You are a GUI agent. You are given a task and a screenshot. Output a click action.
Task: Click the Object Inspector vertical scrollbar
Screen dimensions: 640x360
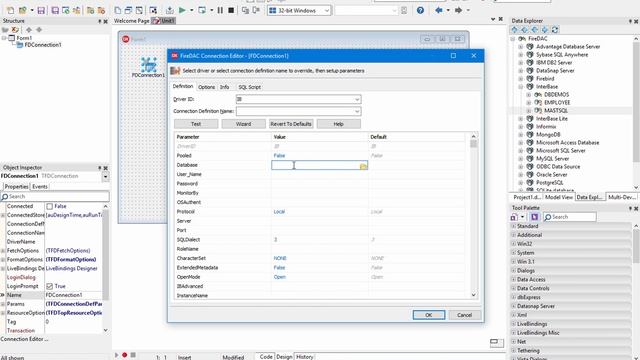(x=106, y=268)
